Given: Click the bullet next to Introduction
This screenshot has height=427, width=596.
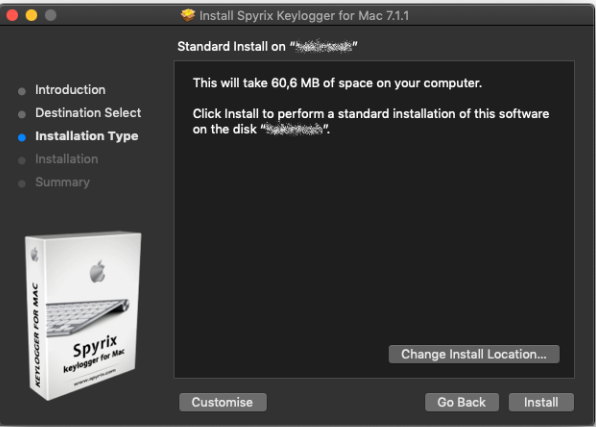Looking at the screenshot, I should point(22,91).
